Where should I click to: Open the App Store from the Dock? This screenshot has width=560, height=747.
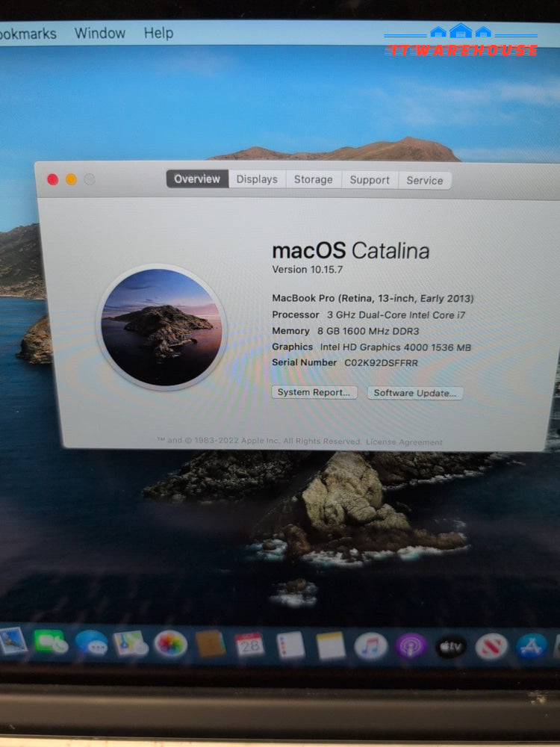(532, 647)
